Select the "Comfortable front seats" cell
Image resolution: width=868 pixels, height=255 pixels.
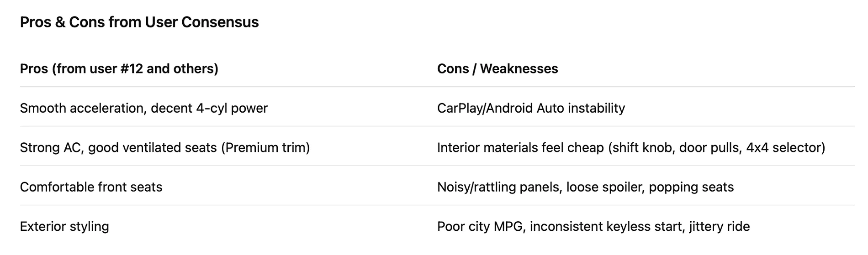click(x=91, y=187)
